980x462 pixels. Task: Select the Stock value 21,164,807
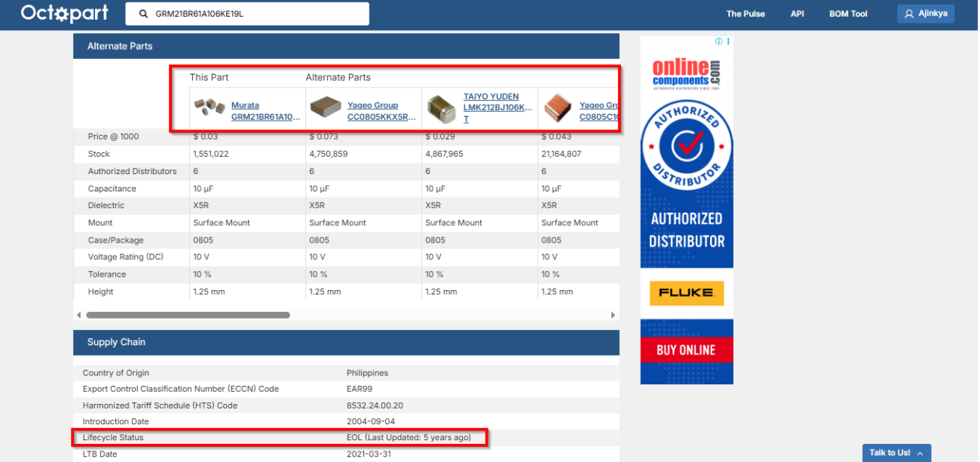click(561, 154)
